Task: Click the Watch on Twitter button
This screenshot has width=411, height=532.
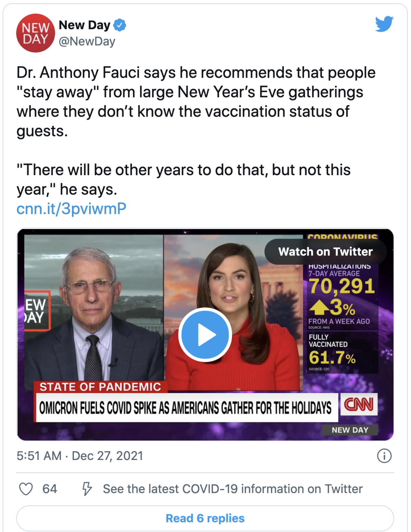Action: click(325, 252)
